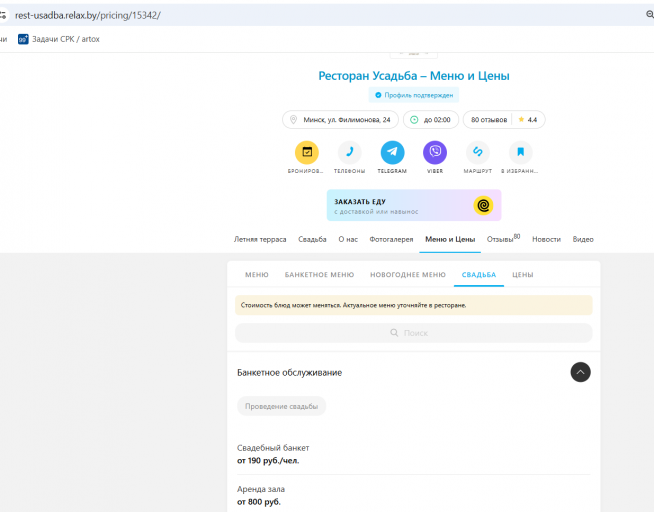This screenshot has width=654, height=512.
Task: Click the Банкетное обслуживание section title
Action: point(289,372)
